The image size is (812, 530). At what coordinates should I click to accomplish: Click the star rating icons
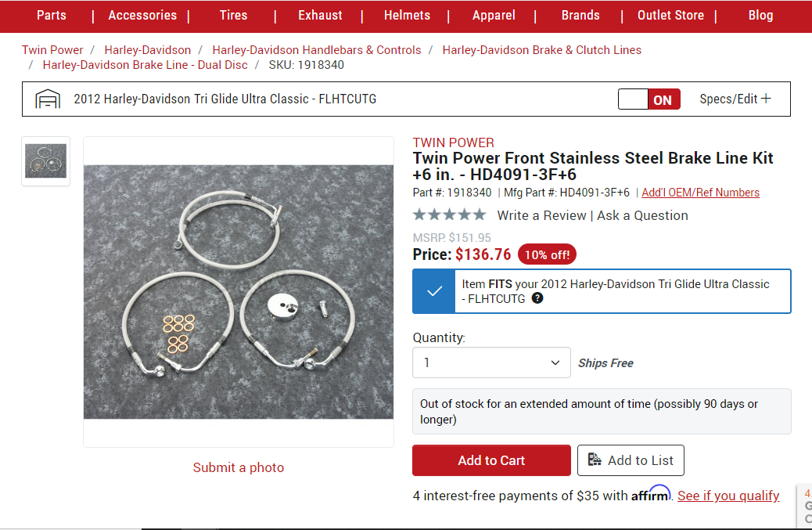[449, 215]
